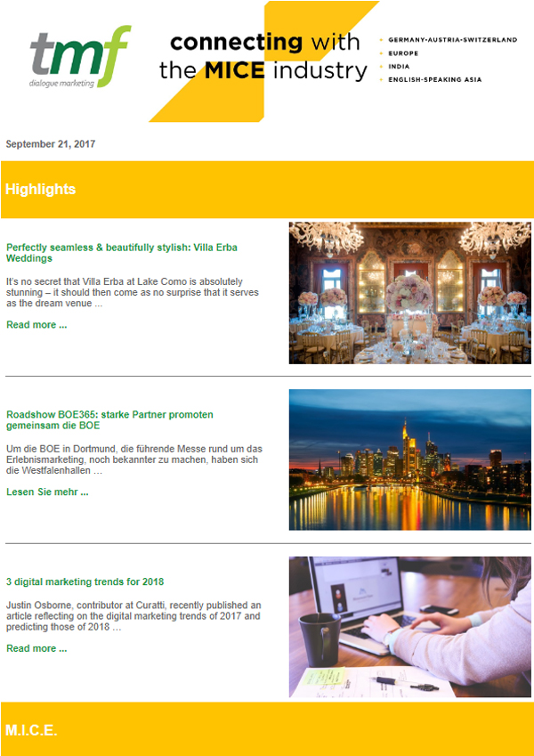The height and width of the screenshot is (756, 534).
Task: Open the Roadshow BOE365 article headline
Action: (109, 420)
